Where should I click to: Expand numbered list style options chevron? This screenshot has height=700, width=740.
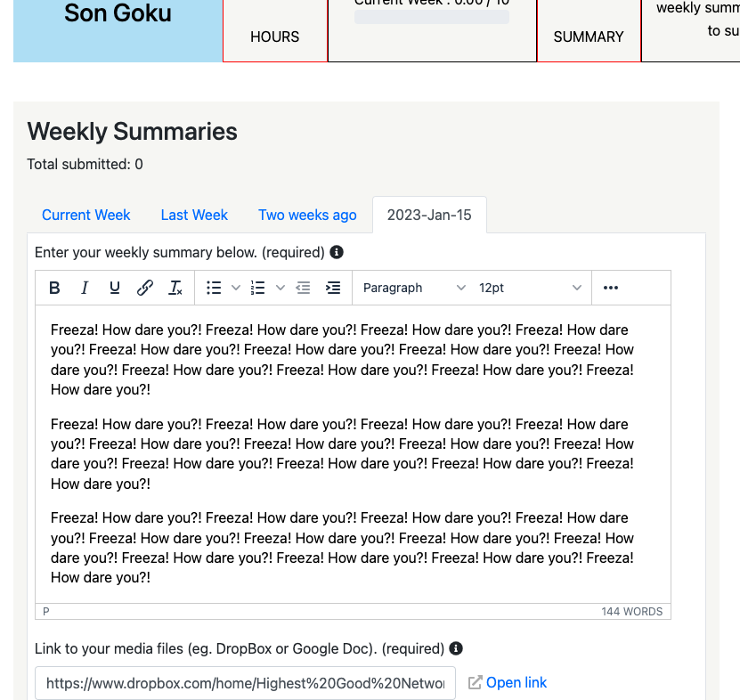[x=281, y=288]
